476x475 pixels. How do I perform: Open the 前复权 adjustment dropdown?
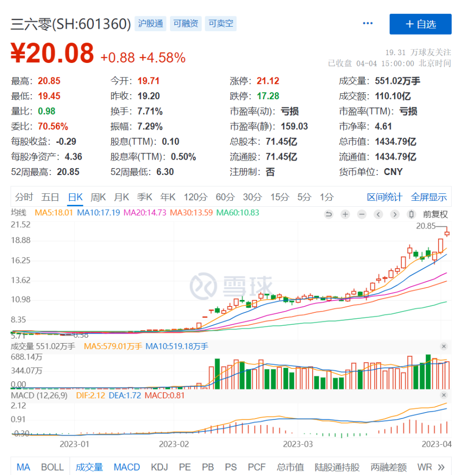436,214
